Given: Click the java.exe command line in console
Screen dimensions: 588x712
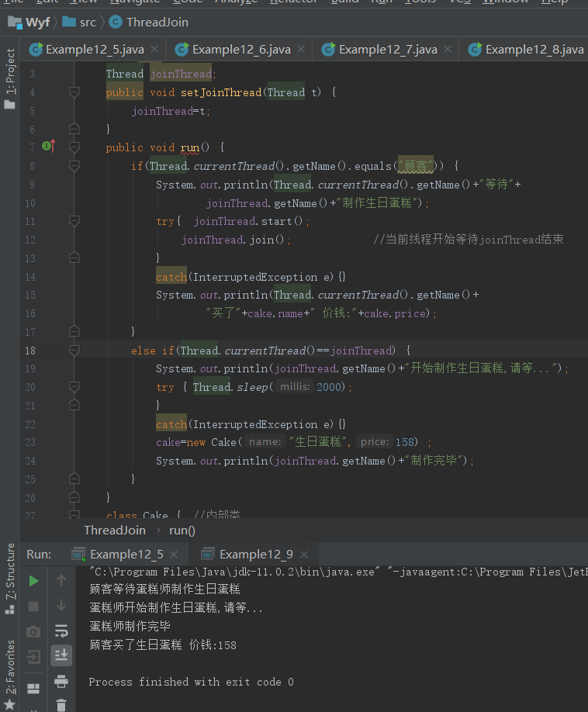Looking at the screenshot, I should click(338, 572).
